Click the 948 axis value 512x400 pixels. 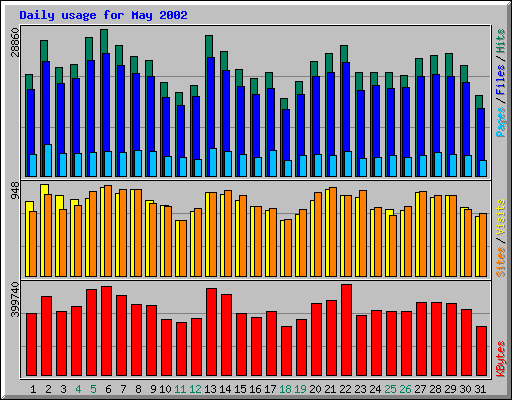tap(15, 191)
